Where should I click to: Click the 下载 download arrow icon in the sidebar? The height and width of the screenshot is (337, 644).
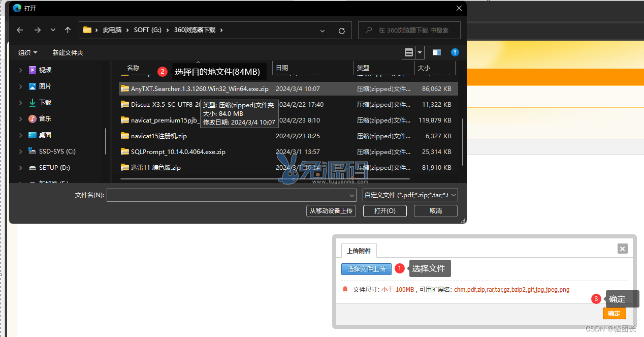(33, 102)
